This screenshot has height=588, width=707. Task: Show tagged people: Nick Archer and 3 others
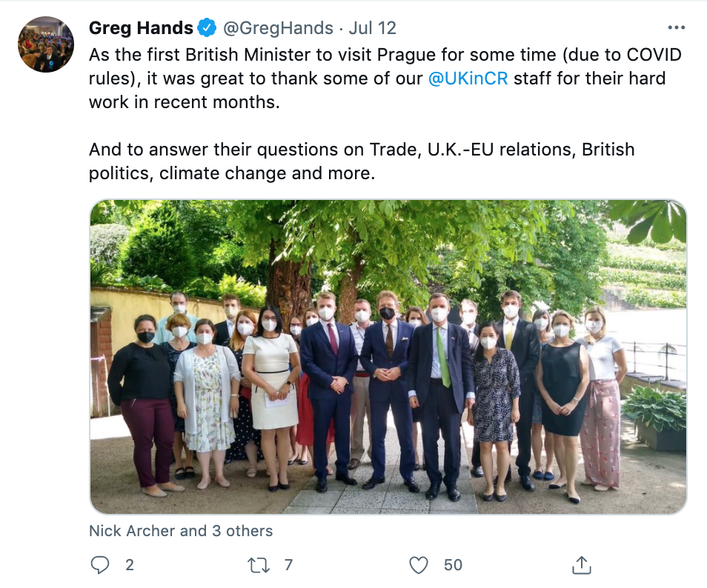click(181, 531)
